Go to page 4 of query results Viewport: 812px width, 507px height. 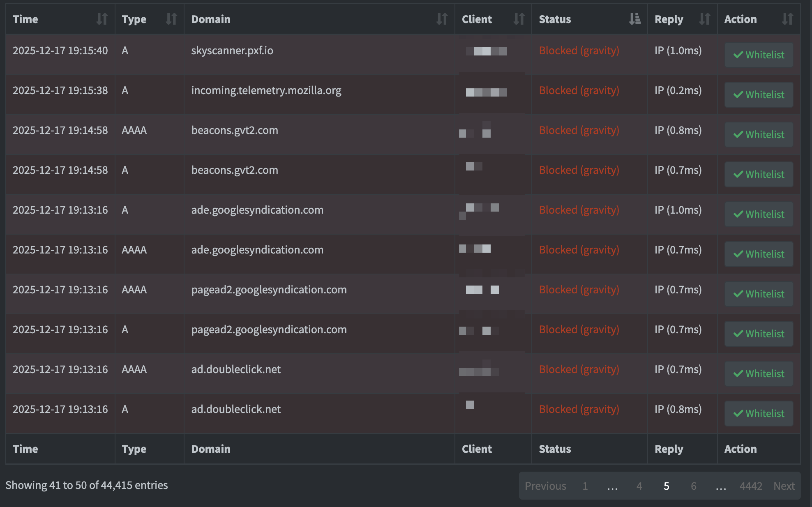pos(639,486)
